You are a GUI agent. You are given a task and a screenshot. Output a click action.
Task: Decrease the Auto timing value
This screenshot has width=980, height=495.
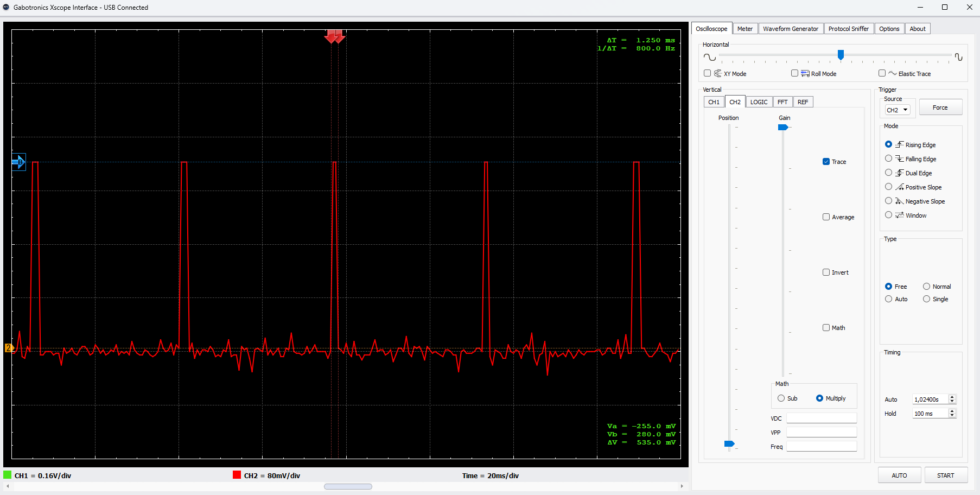(x=952, y=402)
